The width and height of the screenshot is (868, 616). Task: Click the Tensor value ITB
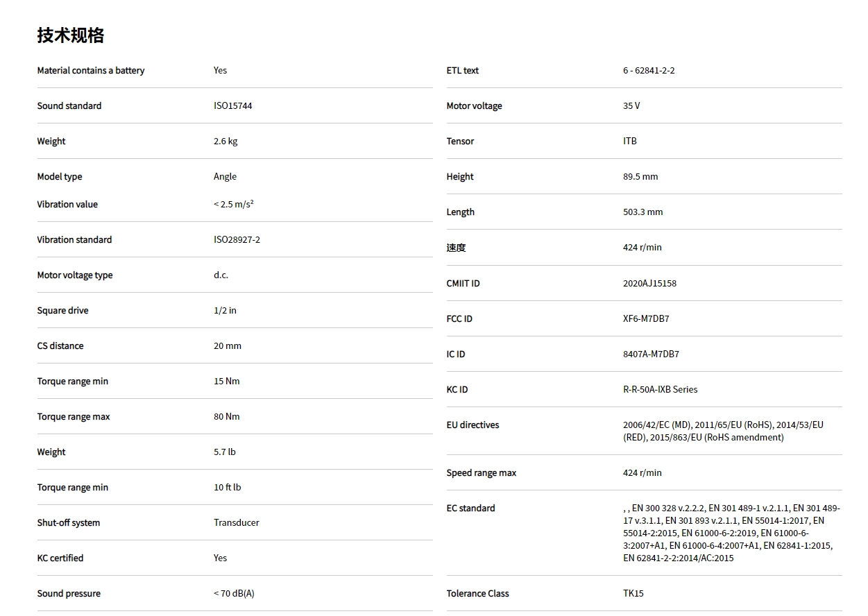(629, 142)
